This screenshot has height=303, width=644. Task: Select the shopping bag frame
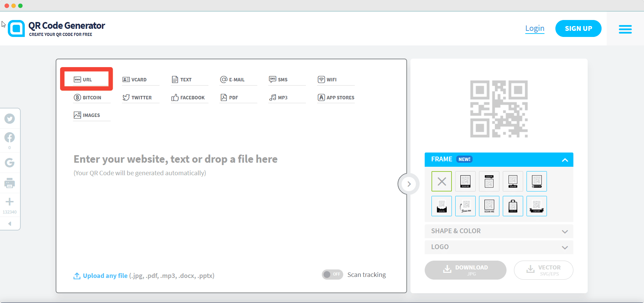point(513,206)
